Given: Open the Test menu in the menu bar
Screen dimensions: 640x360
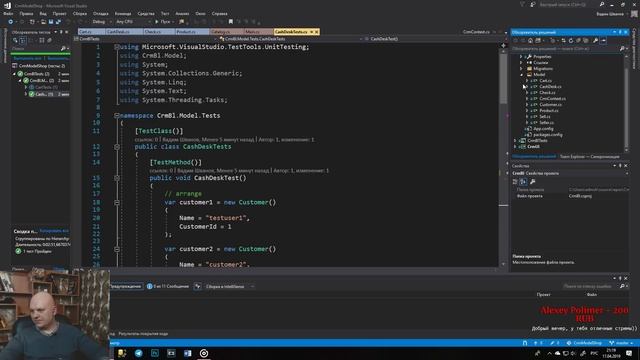Looking at the screenshot, I should (165, 13).
